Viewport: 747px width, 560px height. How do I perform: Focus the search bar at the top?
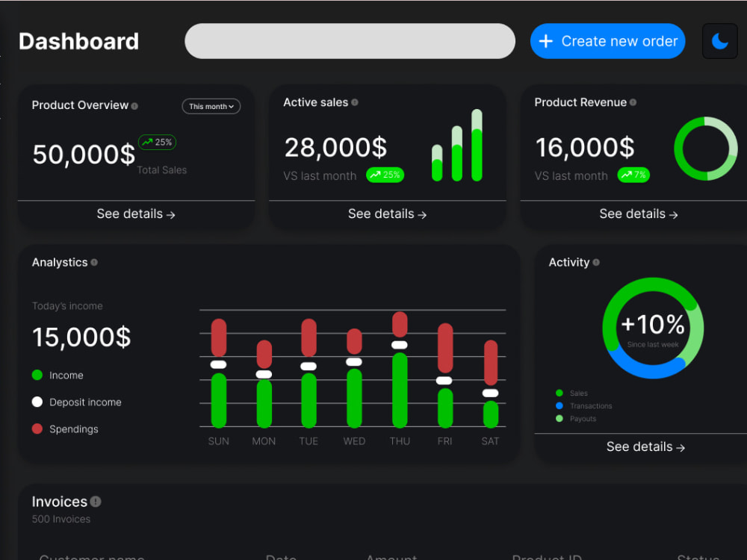pyautogui.click(x=350, y=41)
